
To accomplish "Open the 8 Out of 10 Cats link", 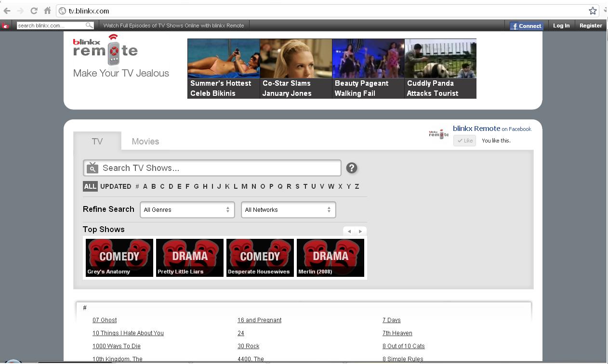I will (404, 346).
